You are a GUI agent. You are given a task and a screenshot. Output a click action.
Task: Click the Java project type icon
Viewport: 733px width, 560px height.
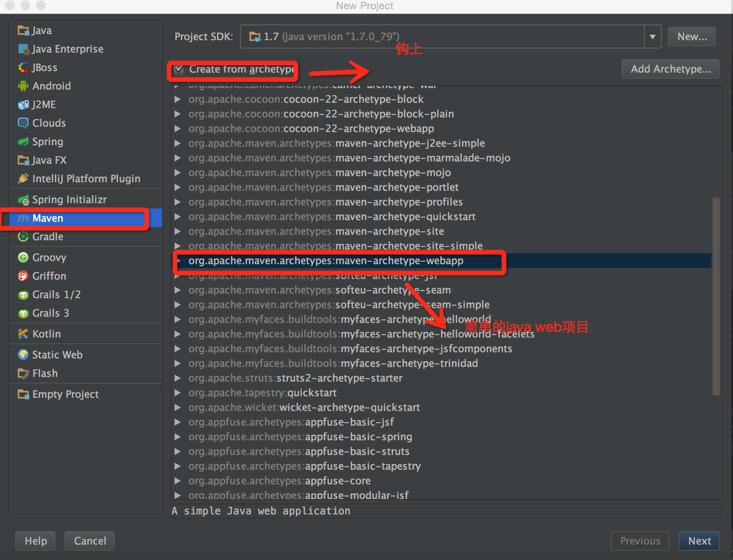tap(23, 31)
